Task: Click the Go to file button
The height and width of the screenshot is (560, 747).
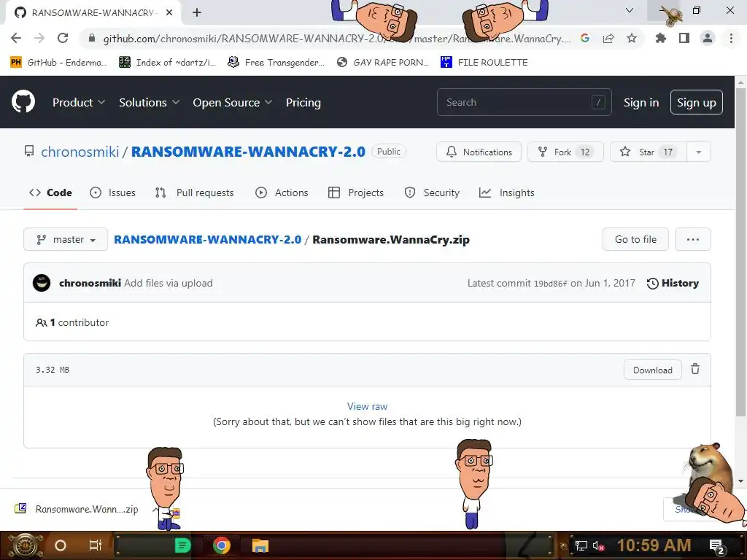Action: click(635, 239)
